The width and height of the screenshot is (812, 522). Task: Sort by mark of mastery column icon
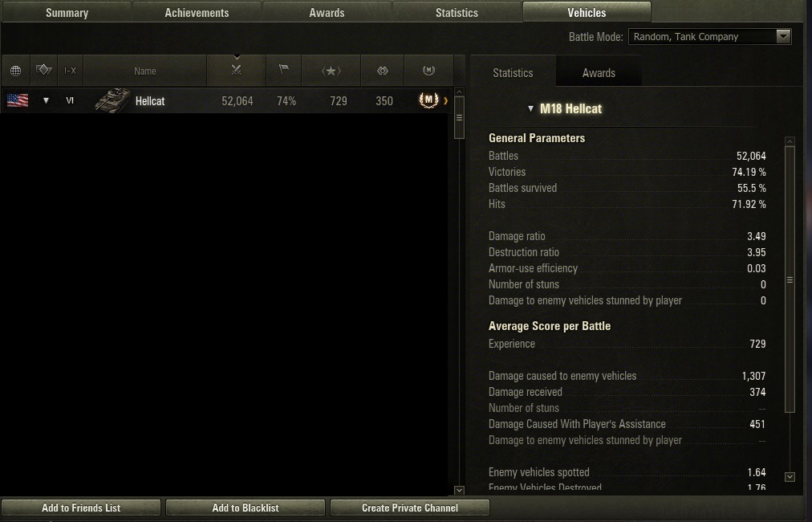(428, 70)
